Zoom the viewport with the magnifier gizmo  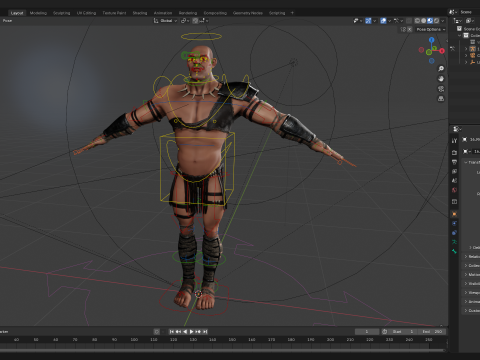click(441, 69)
